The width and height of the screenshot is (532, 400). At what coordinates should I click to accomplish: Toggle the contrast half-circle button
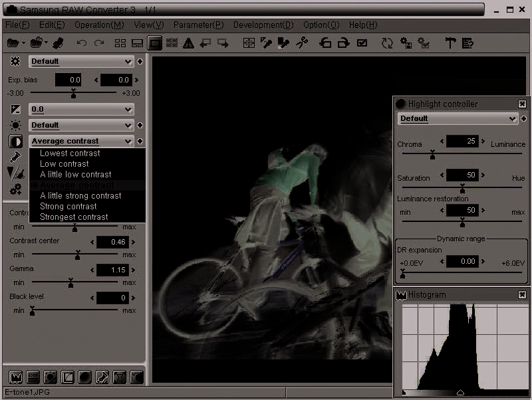(x=15, y=141)
